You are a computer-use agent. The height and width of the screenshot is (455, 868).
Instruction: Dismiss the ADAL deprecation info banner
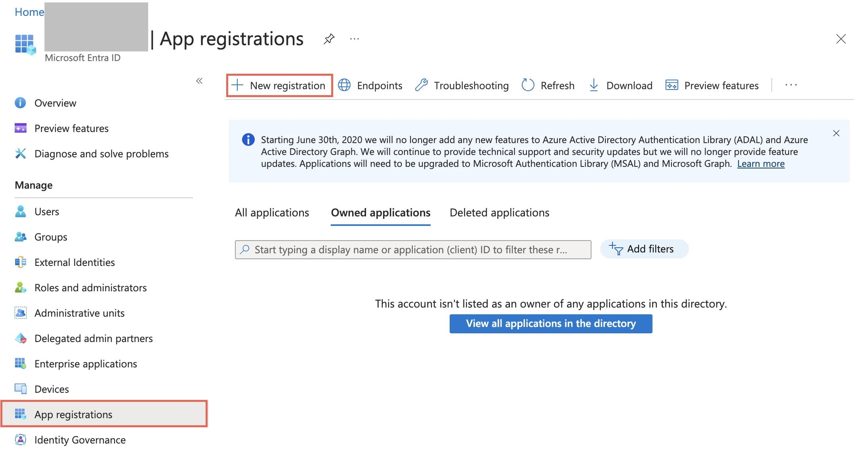click(836, 133)
